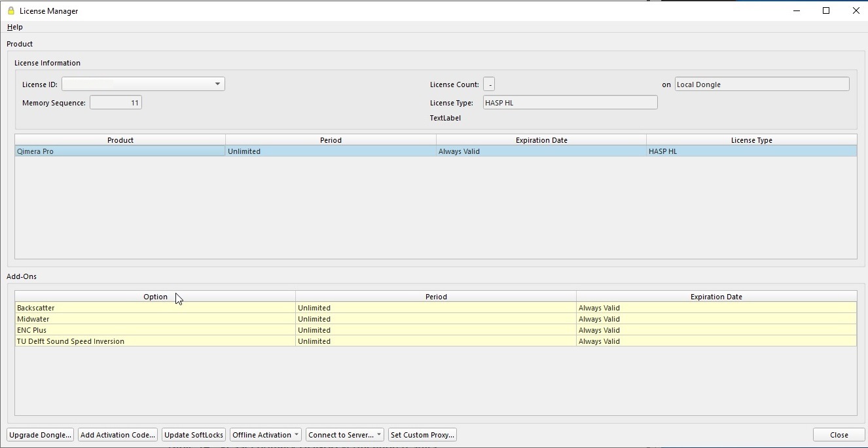The height and width of the screenshot is (448, 868).
Task: Click the License Manager lock icon
Action: coord(10,10)
